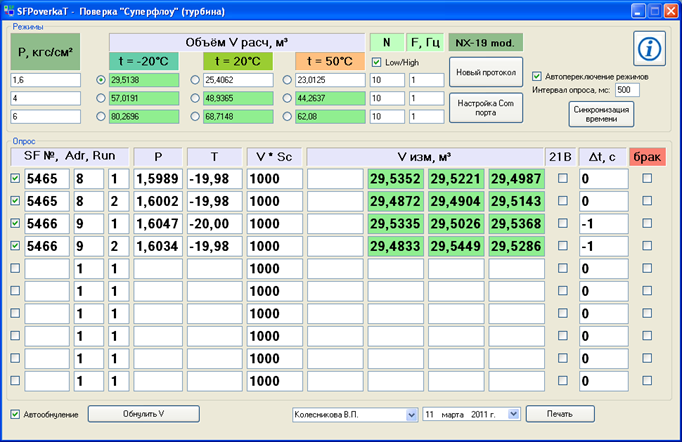Open the info (i) icon button
Viewport: 683px width, 443px height.
(649, 48)
